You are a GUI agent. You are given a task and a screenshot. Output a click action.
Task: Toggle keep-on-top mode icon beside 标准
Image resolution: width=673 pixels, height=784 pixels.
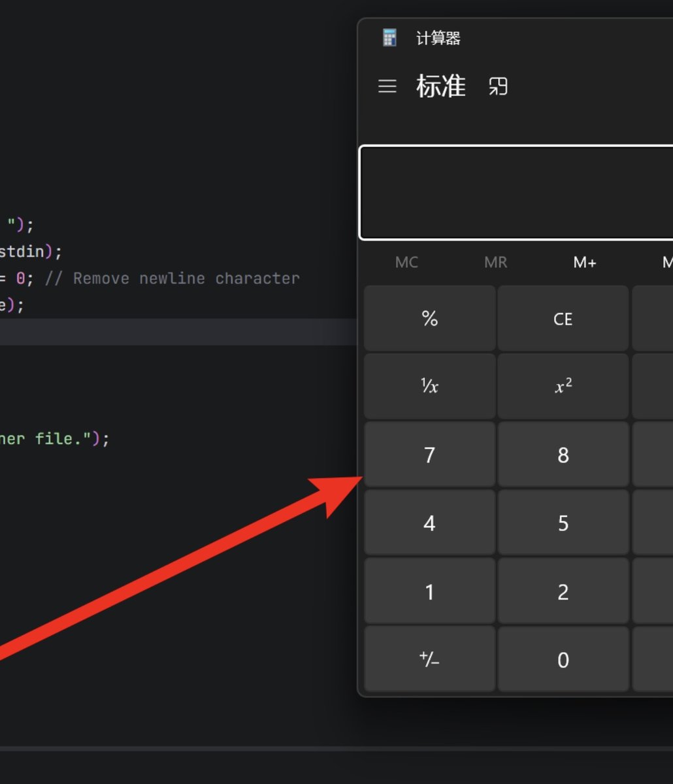point(498,86)
